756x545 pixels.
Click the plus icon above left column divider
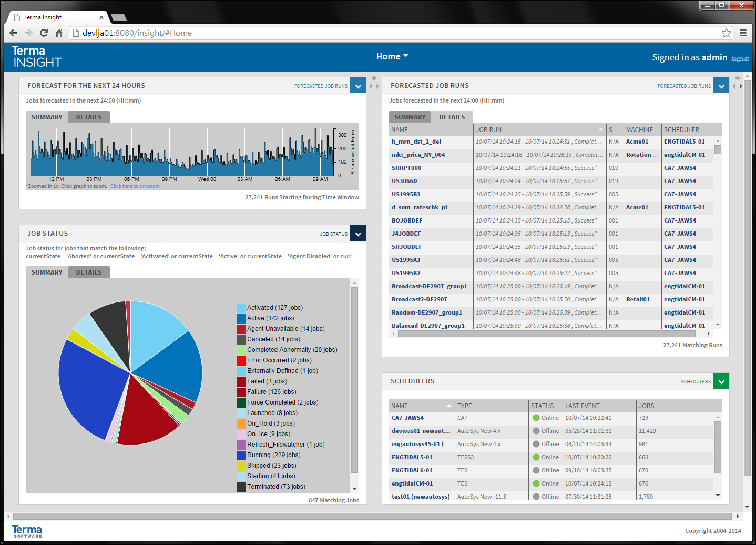pyautogui.click(x=374, y=78)
